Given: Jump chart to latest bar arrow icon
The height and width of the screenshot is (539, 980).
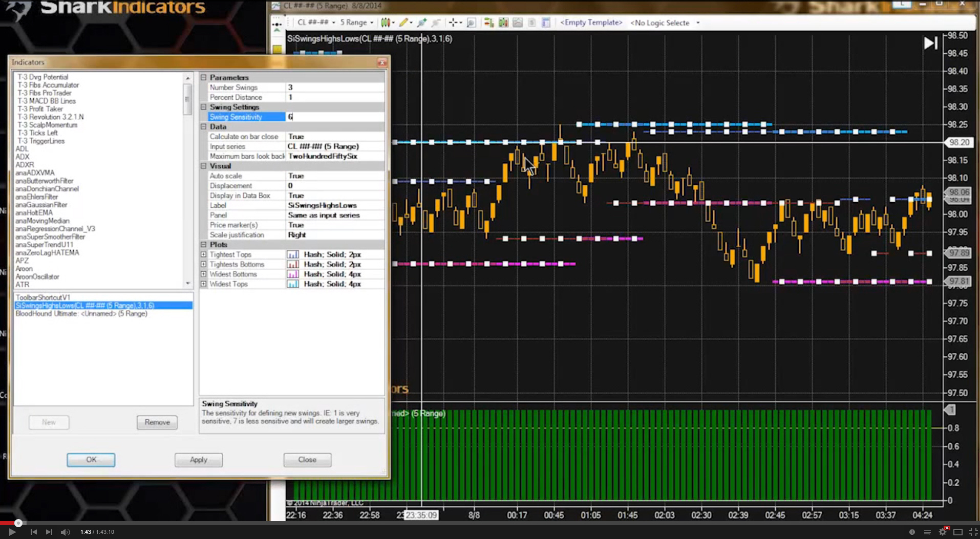Looking at the screenshot, I should [x=930, y=43].
